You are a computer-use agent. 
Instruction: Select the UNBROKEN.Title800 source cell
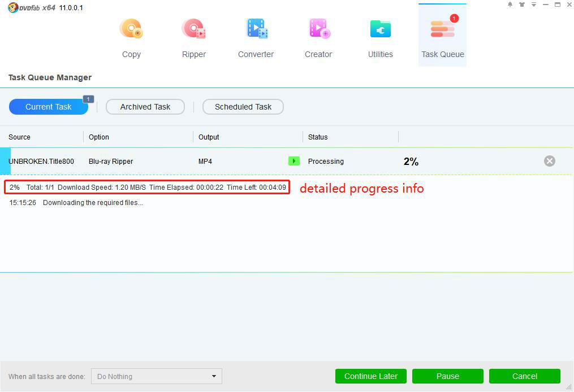41,161
